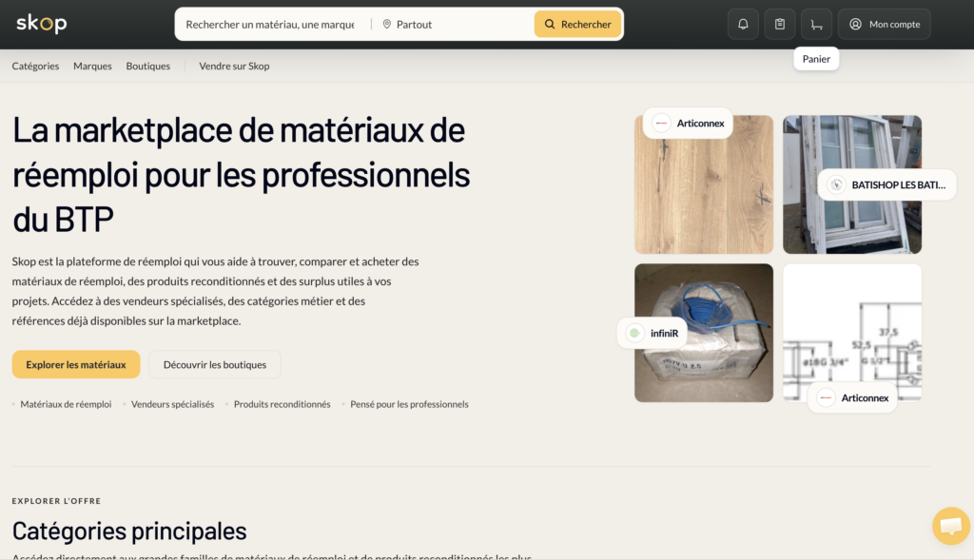Open the Boutiques menu
Viewport: 974px width, 560px height.
point(147,66)
